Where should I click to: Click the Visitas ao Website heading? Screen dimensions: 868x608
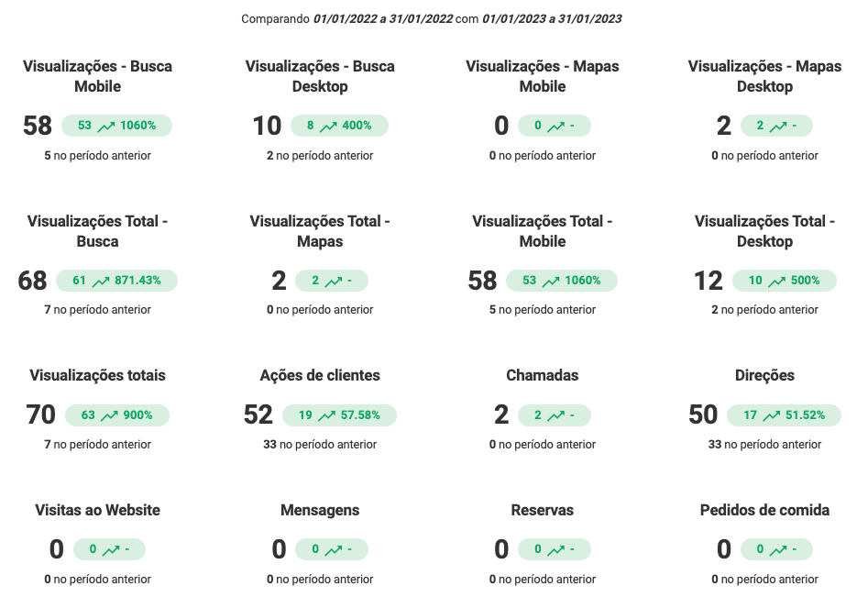pyautogui.click(x=97, y=510)
